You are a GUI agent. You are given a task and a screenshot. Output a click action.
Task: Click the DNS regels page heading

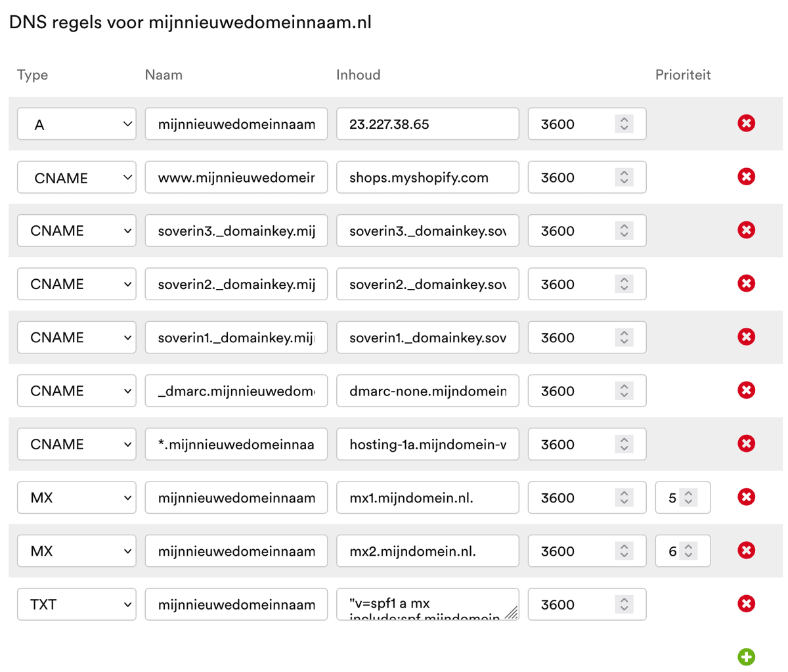point(190,22)
